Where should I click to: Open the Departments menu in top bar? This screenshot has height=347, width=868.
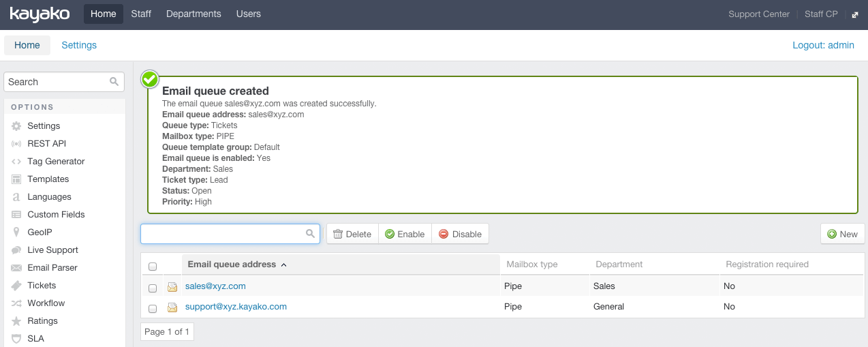click(193, 14)
